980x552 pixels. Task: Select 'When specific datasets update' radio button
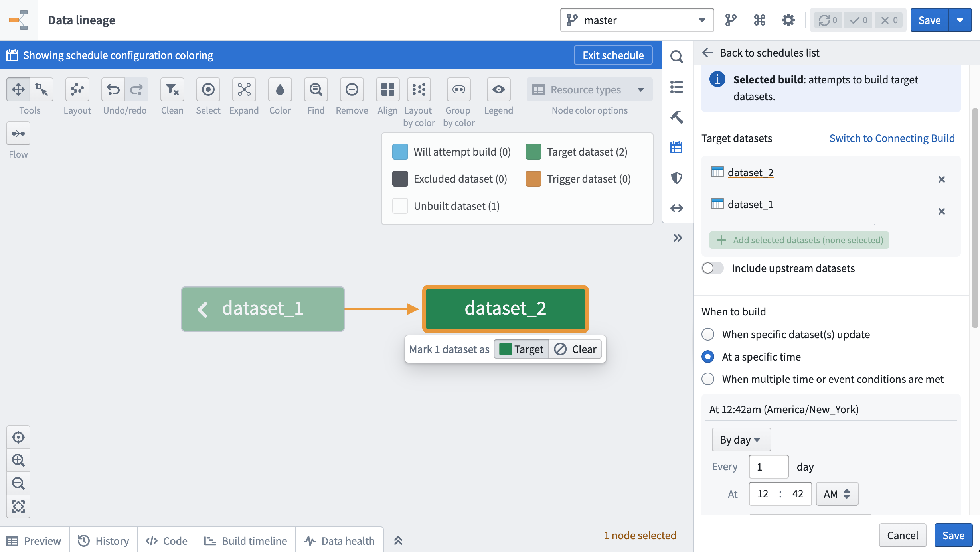pyautogui.click(x=707, y=334)
